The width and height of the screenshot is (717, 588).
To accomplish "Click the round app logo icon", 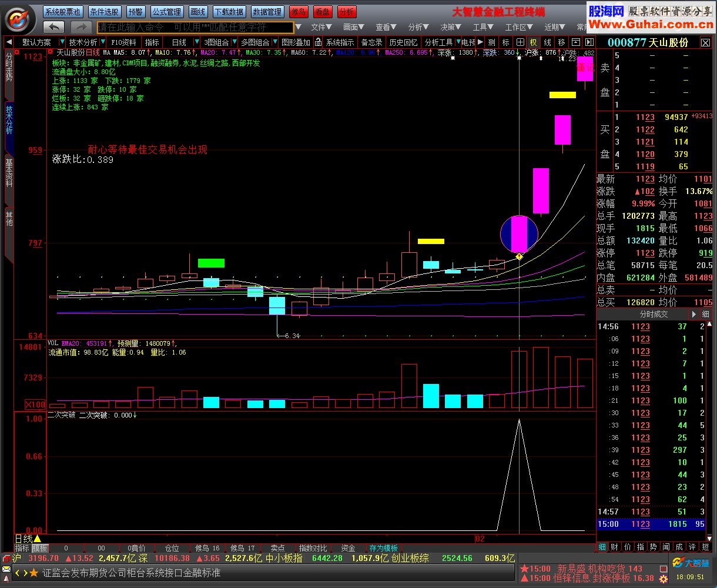I will click(x=19, y=19).
